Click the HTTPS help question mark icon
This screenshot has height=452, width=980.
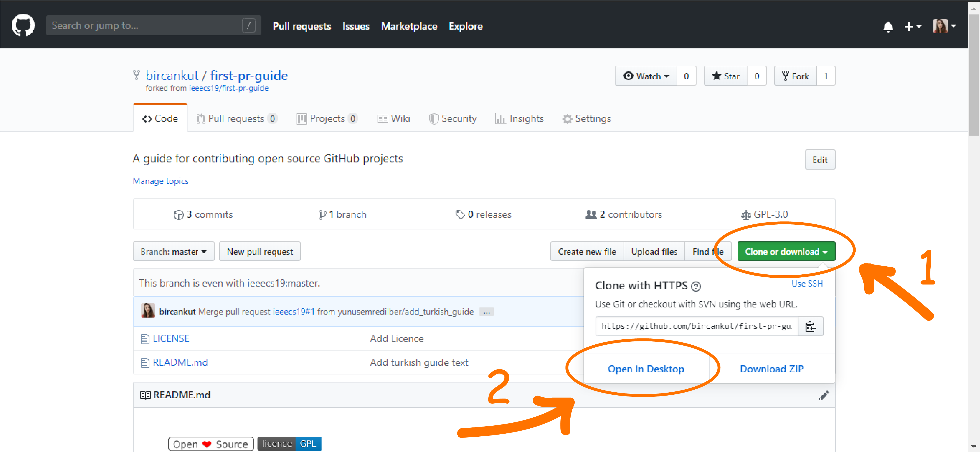tap(696, 286)
